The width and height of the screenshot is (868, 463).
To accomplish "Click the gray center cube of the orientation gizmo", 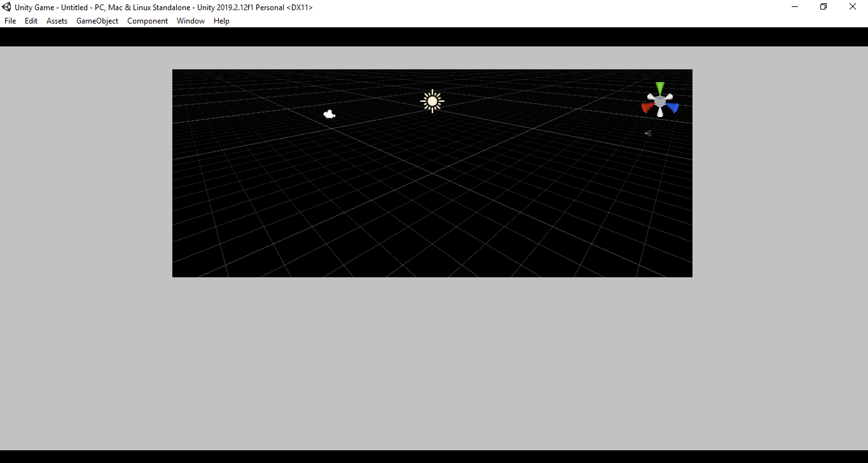I will (660, 100).
